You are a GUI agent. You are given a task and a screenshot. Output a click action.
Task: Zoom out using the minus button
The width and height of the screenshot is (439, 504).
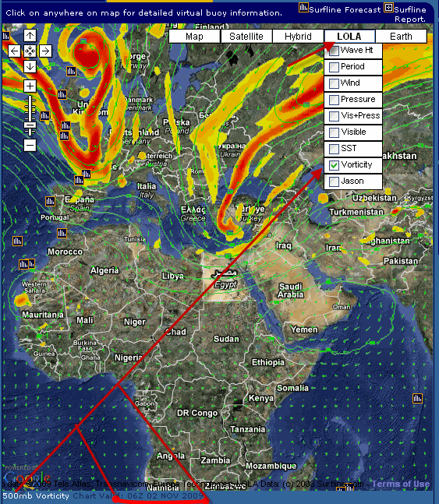click(x=30, y=146)
